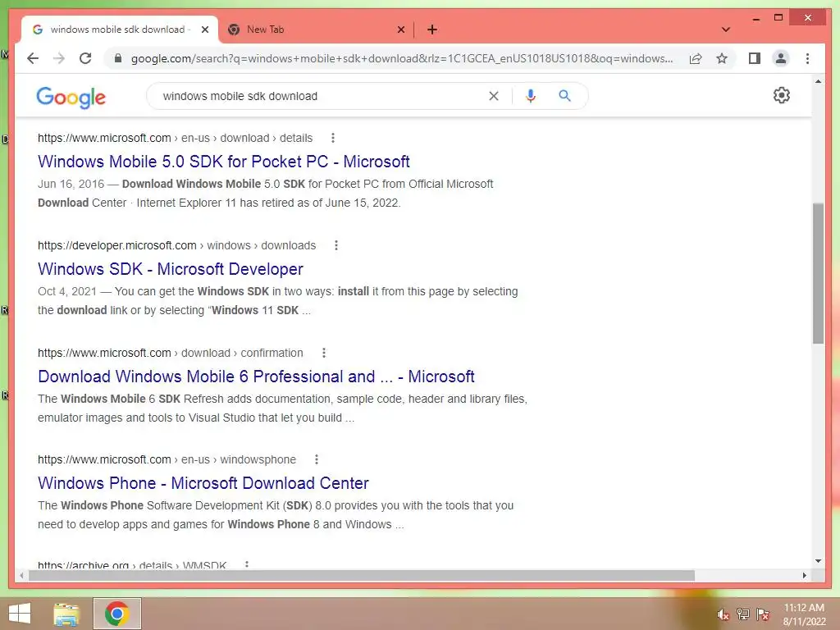Expand the tab search dropdown arrow
Viewport: 840px width, 630px height.
click(725, 30)
